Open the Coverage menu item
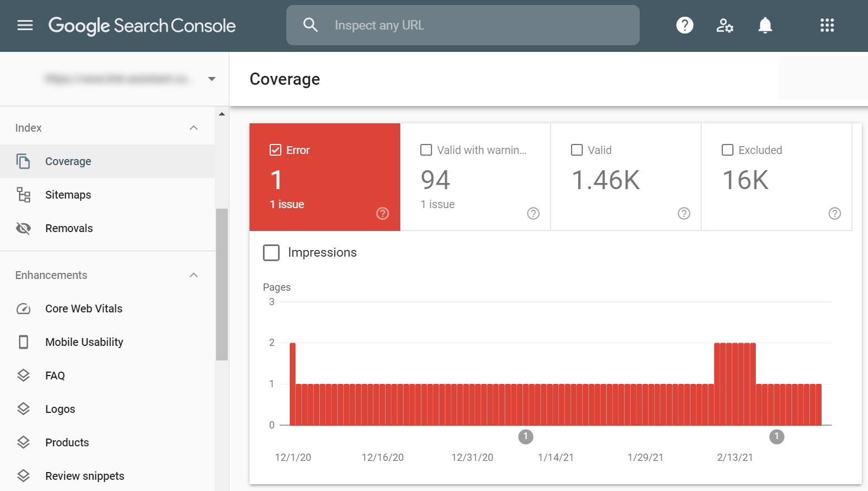 pyautogui.click(x=107, y=161)
